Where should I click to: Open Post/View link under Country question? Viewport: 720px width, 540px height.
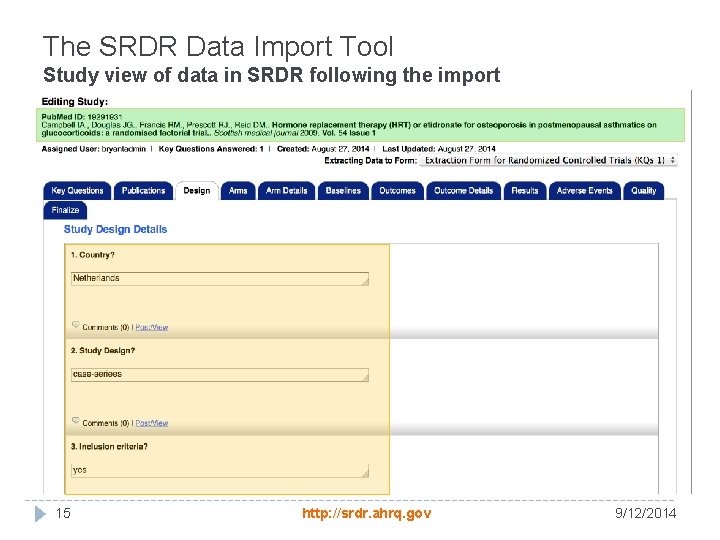(152, 327)
